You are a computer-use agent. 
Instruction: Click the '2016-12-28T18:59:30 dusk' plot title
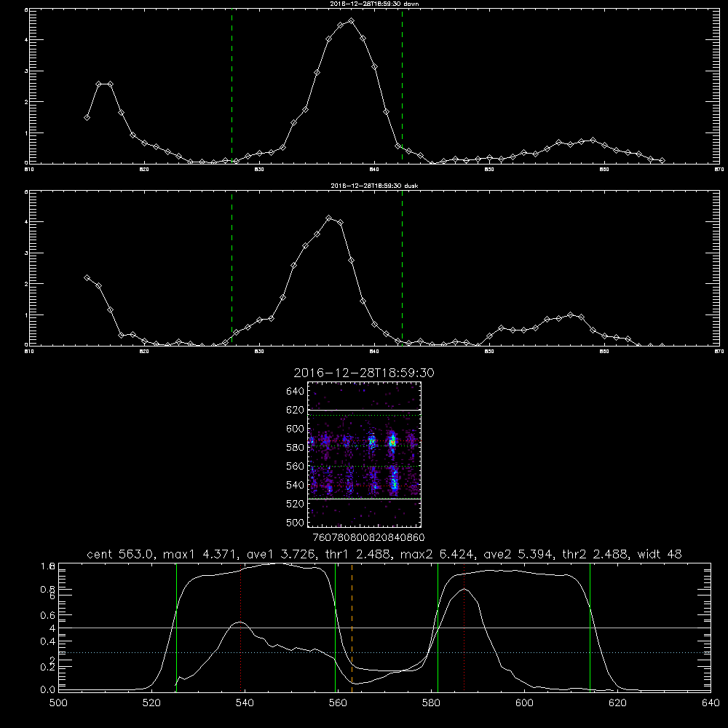pyautogui.click(x=374, y=186)
